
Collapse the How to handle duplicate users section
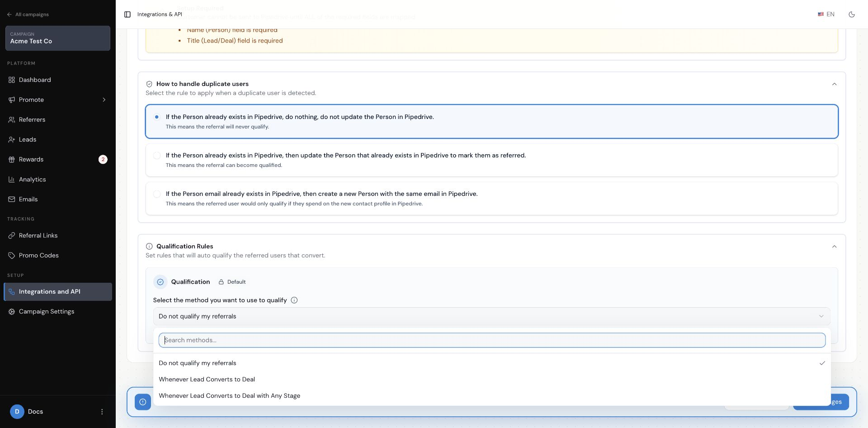(x=835, y=84)
